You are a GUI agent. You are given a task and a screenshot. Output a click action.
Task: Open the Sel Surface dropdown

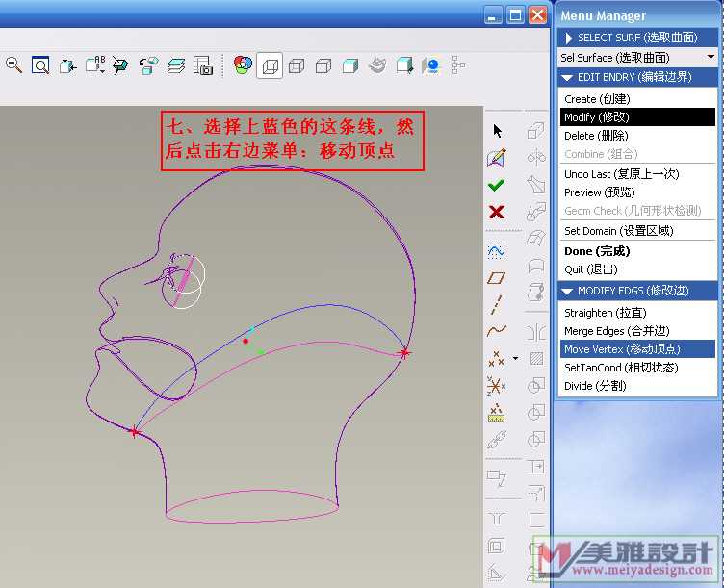711,58
